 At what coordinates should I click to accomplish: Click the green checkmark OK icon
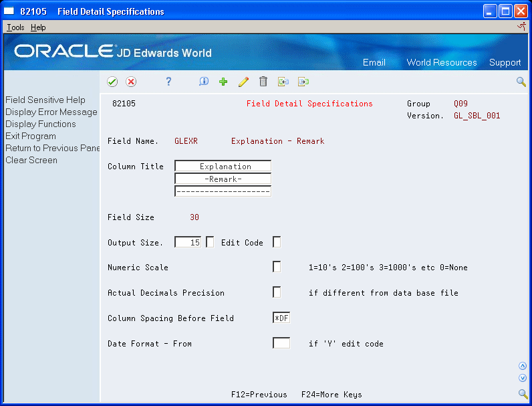tap(112, 82)
